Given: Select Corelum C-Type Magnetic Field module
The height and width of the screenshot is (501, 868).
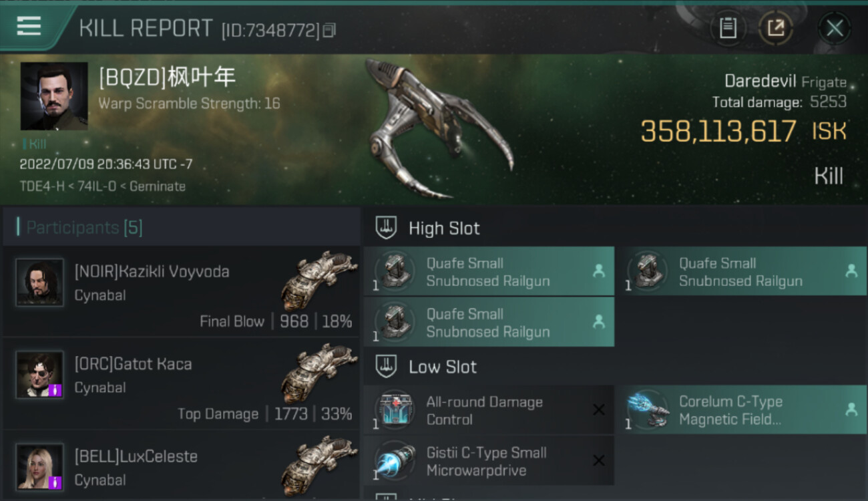Looking at the screenshot, I should click(x=741, y=410).
